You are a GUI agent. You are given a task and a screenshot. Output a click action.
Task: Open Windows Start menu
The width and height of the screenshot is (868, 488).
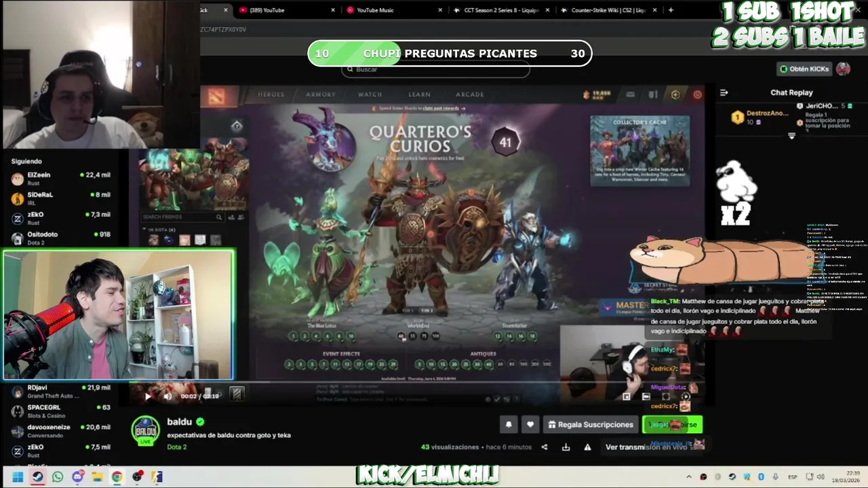[18, 477]
